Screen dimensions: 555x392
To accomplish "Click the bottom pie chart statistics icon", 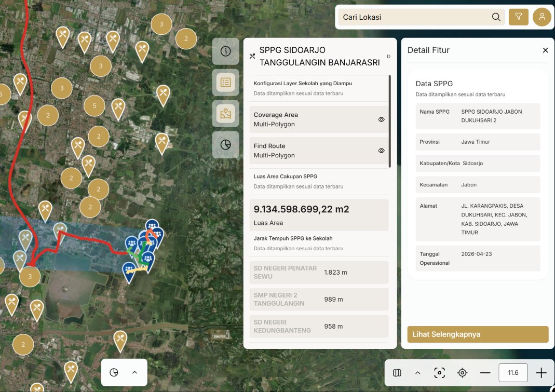I will (x=114, y=372).
